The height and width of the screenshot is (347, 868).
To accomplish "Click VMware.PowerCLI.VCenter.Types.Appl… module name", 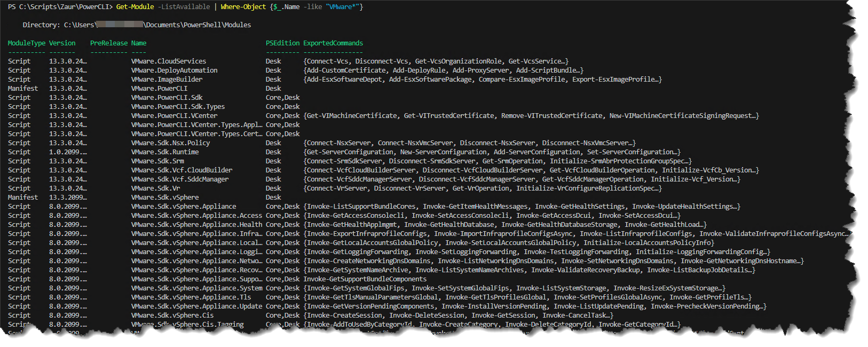I will (x=197, y=125).
